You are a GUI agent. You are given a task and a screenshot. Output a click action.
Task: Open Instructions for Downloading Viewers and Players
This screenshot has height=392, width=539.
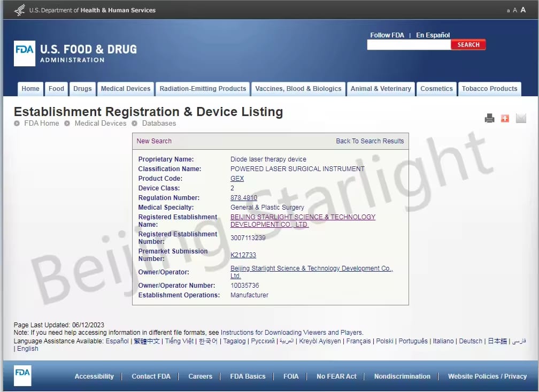[x=291, y=333]
